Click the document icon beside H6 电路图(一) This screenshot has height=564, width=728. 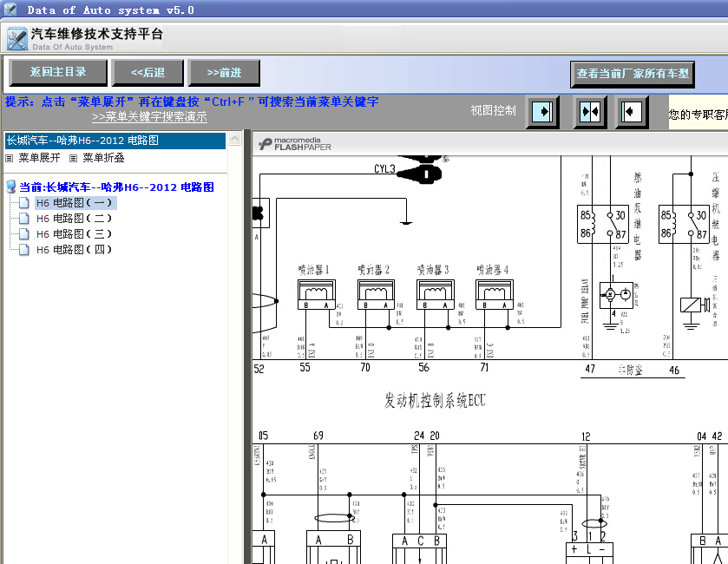point(24,203)
